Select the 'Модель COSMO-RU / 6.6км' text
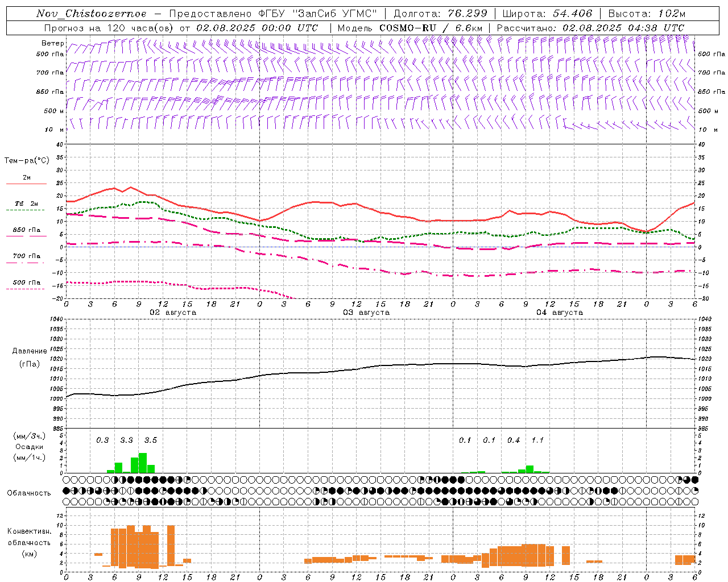This screenshot has height=582, width=728. pos(410,28)
